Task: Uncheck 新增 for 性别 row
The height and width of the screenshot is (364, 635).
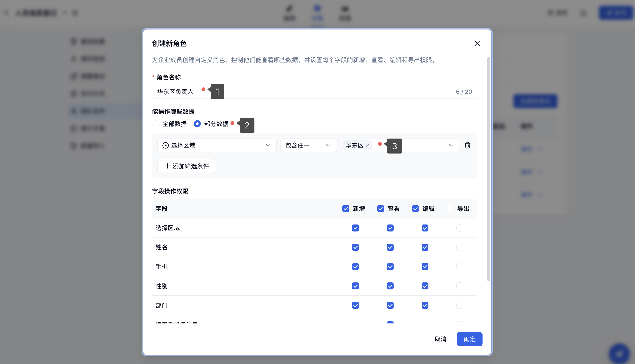Action: click(355, 286)
